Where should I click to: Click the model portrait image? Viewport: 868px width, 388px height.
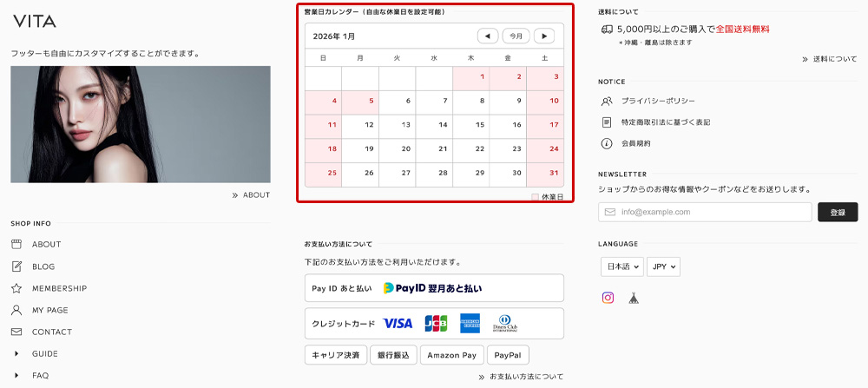point(141,124)
